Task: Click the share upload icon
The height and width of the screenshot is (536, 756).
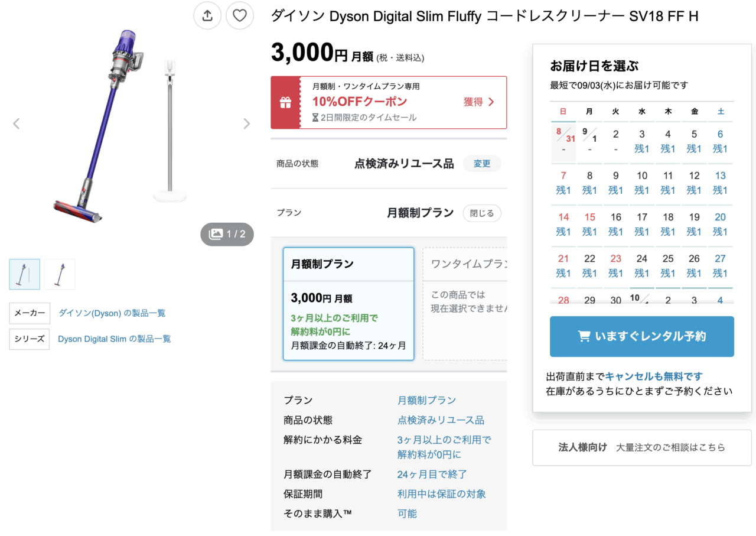Action: click(207, 16)
